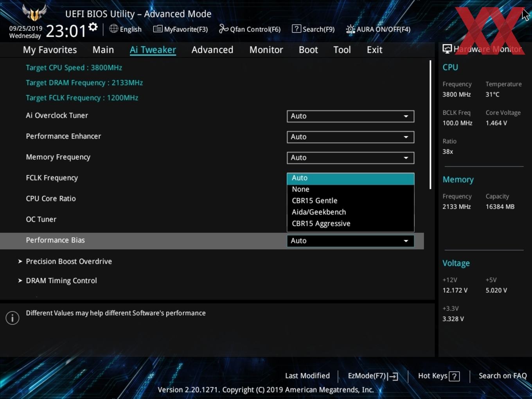
Task: Click the Ai Overclock Tuner label
Action: coord(57,115)
